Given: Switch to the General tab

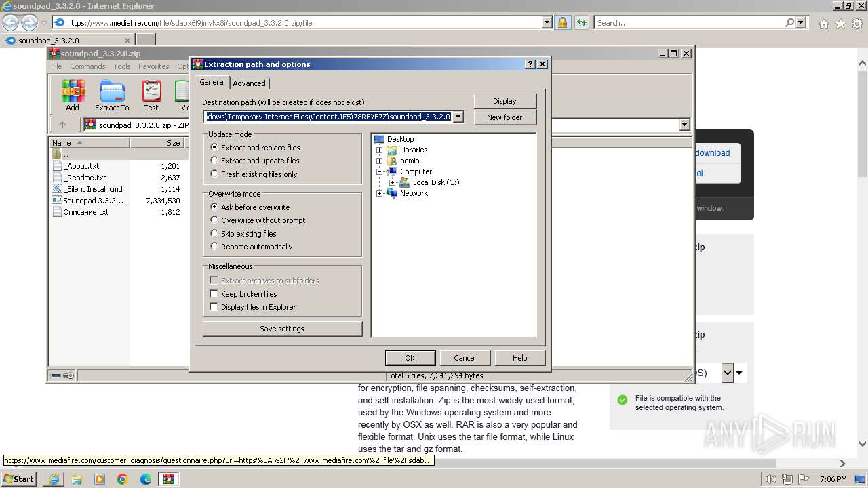Looking at the screenshot, I should (212, 82).
